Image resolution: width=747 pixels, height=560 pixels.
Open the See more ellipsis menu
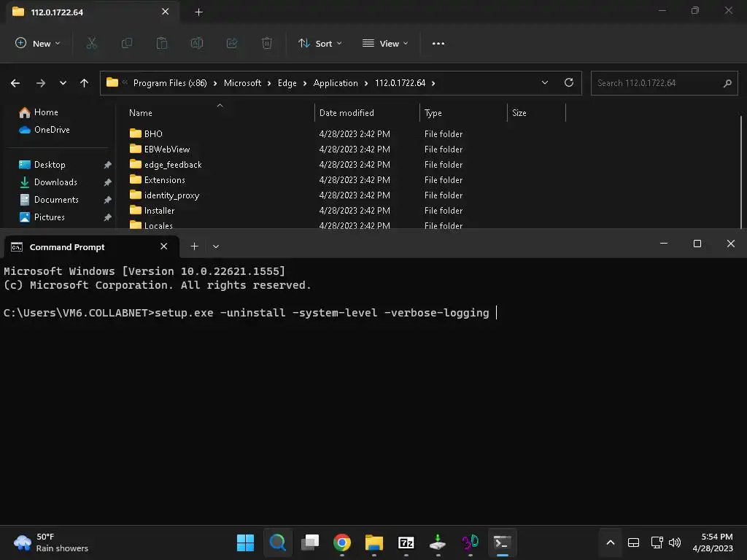point(438,43)
